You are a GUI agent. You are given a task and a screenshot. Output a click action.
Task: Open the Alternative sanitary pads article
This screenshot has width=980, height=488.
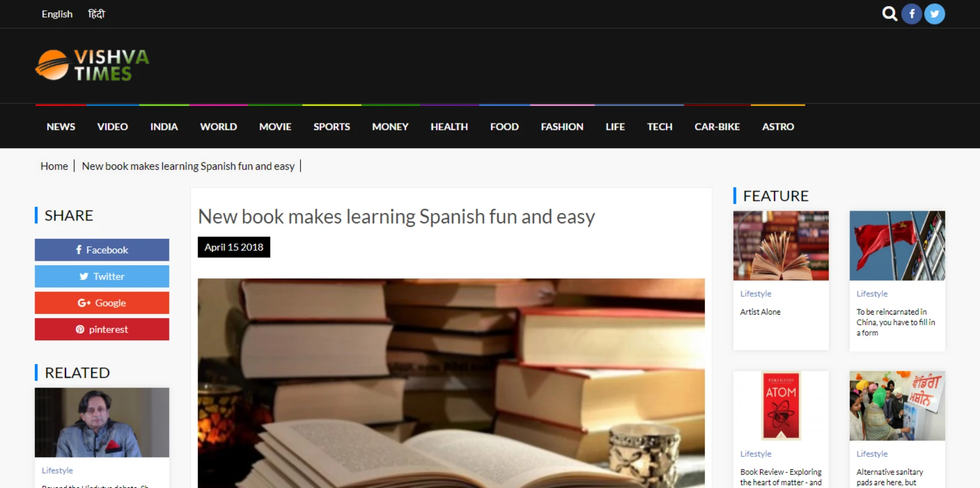click(x=890, y=477)
